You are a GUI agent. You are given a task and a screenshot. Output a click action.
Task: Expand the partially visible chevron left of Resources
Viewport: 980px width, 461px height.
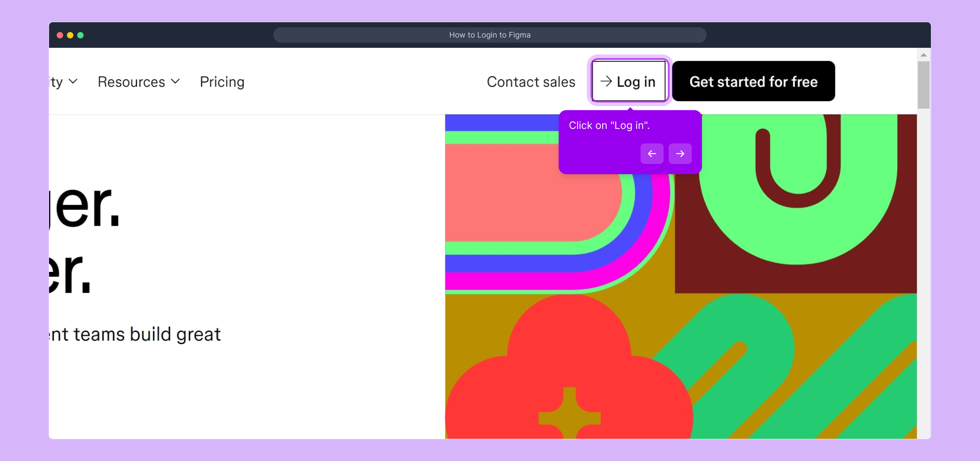click(73, 81)
